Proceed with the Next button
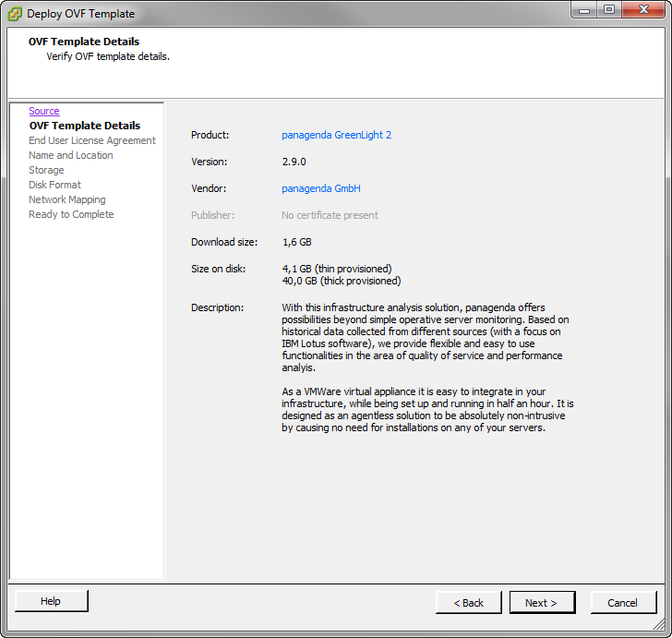 (541, 603)
